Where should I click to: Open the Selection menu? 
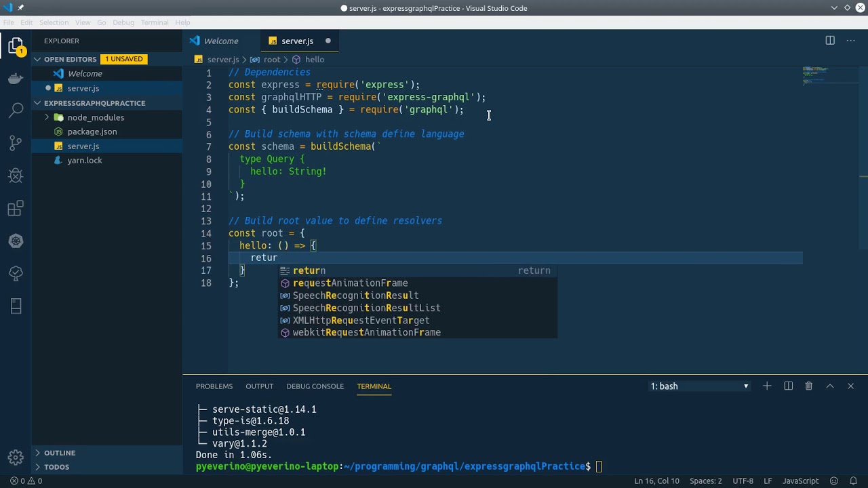(x=54, y=22)
